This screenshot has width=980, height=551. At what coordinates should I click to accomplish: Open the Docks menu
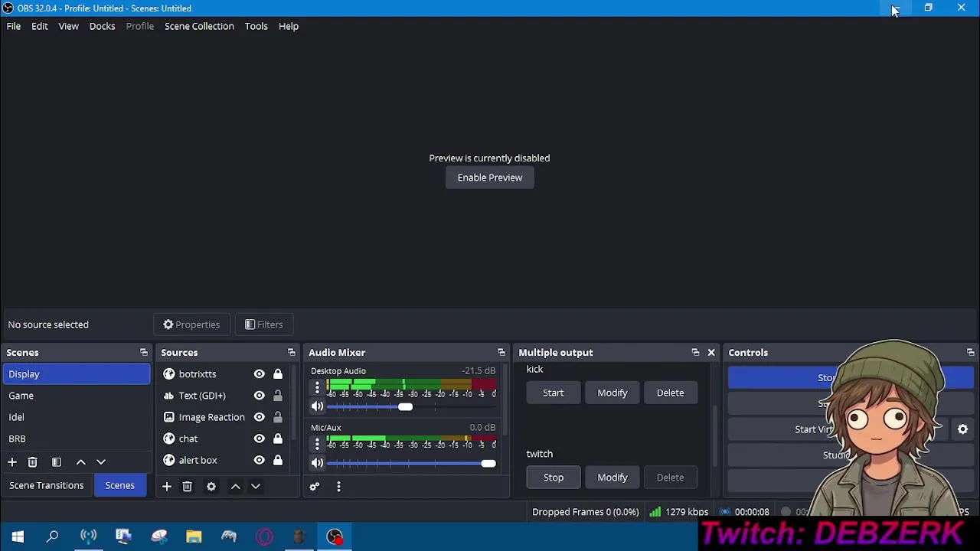coord(102,26)
